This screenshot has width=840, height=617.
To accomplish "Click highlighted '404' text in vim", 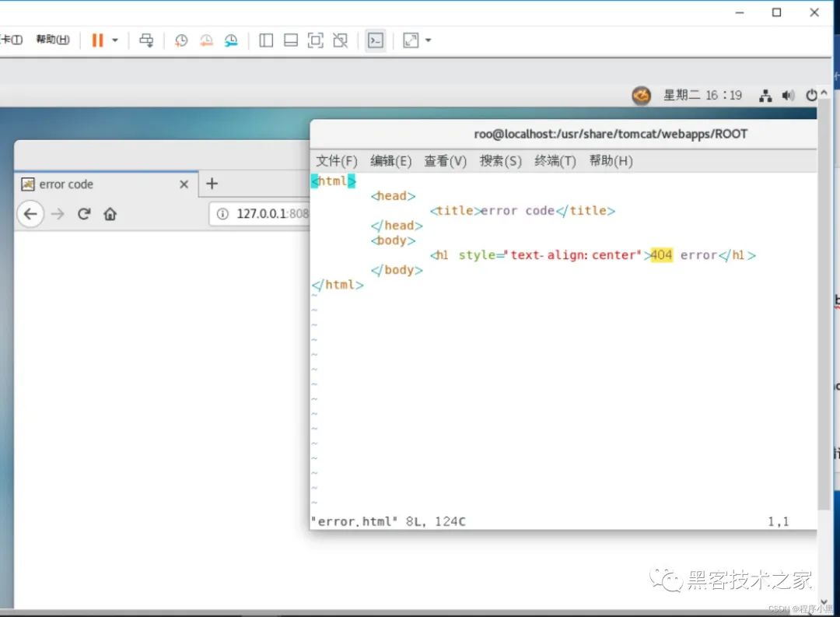I will pyautogui.click(x=662, y=255).
